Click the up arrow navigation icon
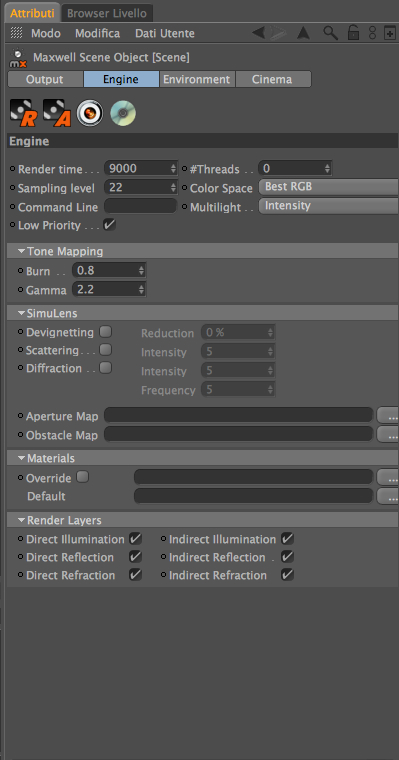Screen dimensions: 399x760 (303, 33)
